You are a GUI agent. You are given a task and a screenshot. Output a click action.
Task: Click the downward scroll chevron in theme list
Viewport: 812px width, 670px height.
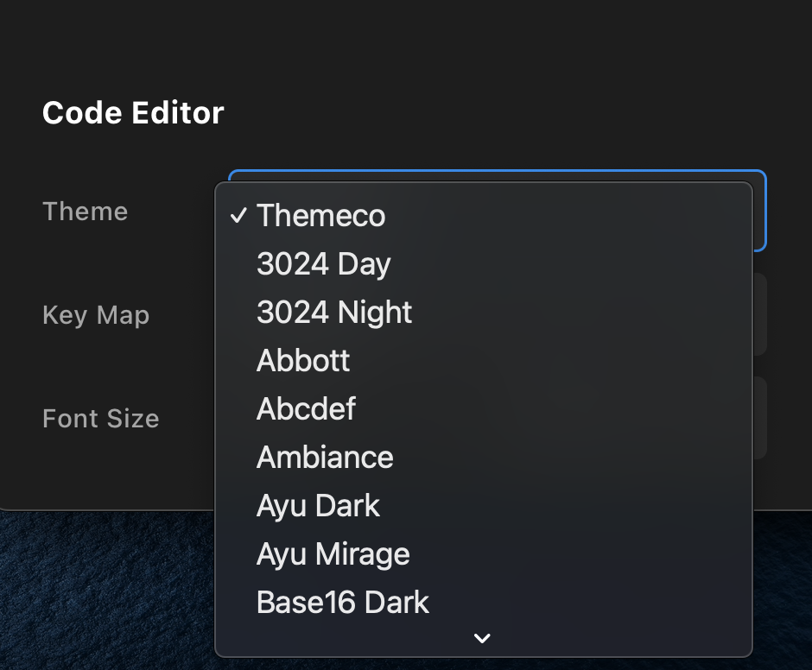[x=482, y=638]
